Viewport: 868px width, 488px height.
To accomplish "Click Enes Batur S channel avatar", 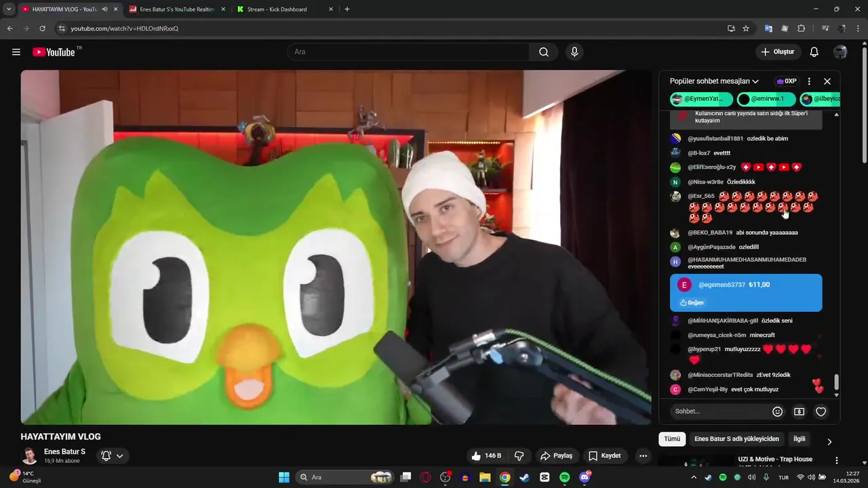I will pyautogui.click(x=29, y=455).
